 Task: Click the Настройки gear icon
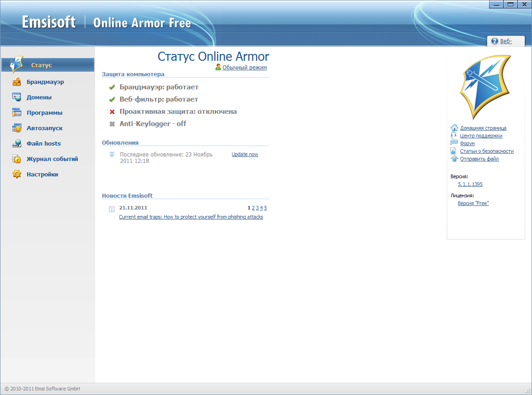tap(17, 174)
